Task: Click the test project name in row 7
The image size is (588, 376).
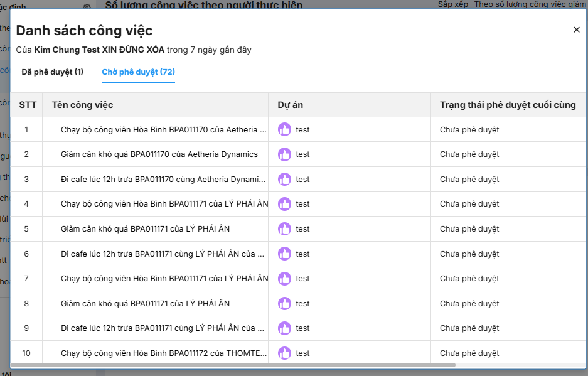Action: pyautogui.click(x=302, y=279)
